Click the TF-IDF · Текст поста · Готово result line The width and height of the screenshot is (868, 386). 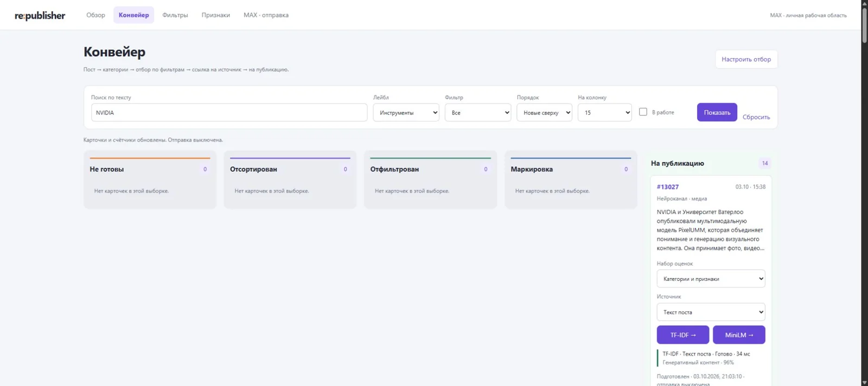[706, 354]
